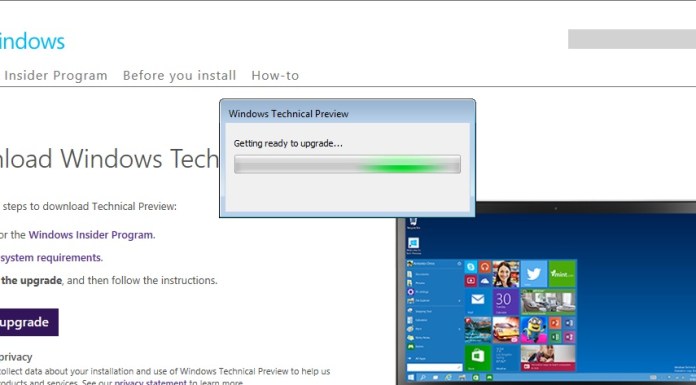The height and width of the screenshot is (385, 696).
Task: Click the Windows logo text in the header
Action: pos(32,41)
